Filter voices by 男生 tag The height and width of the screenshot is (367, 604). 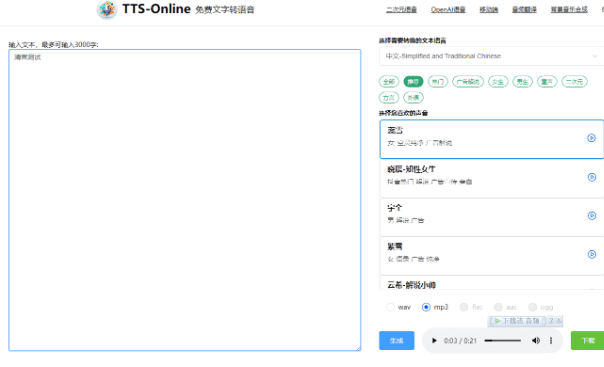click(522, 82)
